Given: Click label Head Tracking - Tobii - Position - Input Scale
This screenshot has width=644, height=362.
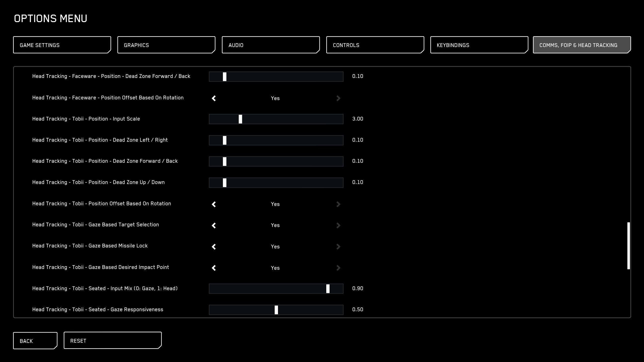Looking at the screenshot, I should pyautogui.click(x=86, y=119).
